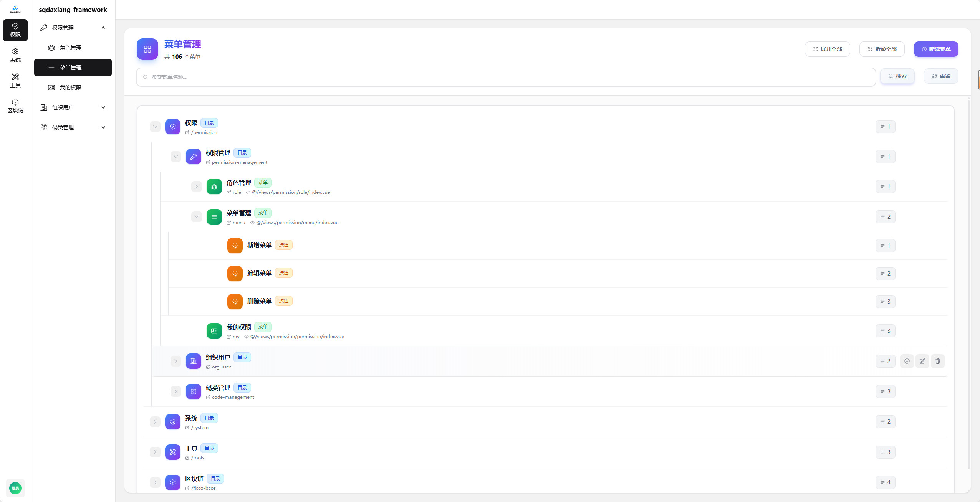Click the edit pencil icon on 组织用户 row
The width and height of the screenshot is (980, 502).
pyautogui.click(x=922, y=361)
